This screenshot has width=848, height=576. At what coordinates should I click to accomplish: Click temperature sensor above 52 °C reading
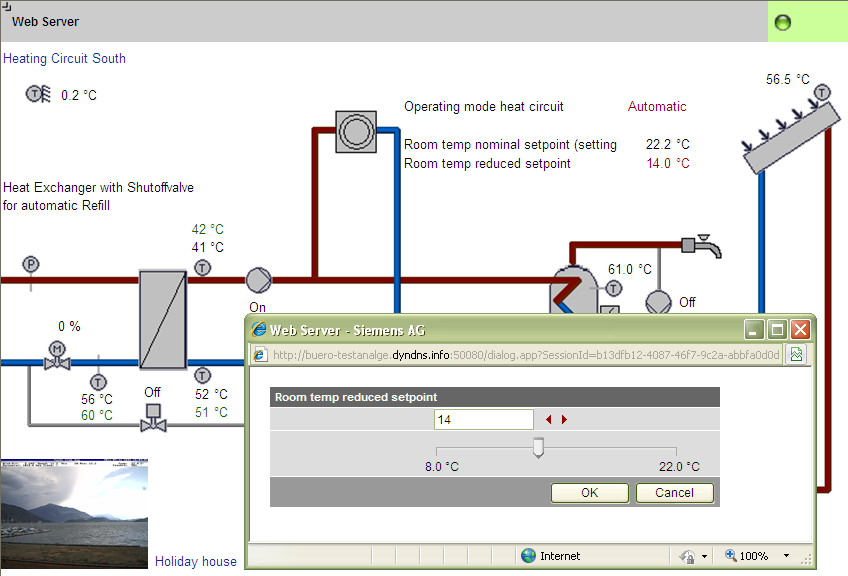click(x=202, y=375)
